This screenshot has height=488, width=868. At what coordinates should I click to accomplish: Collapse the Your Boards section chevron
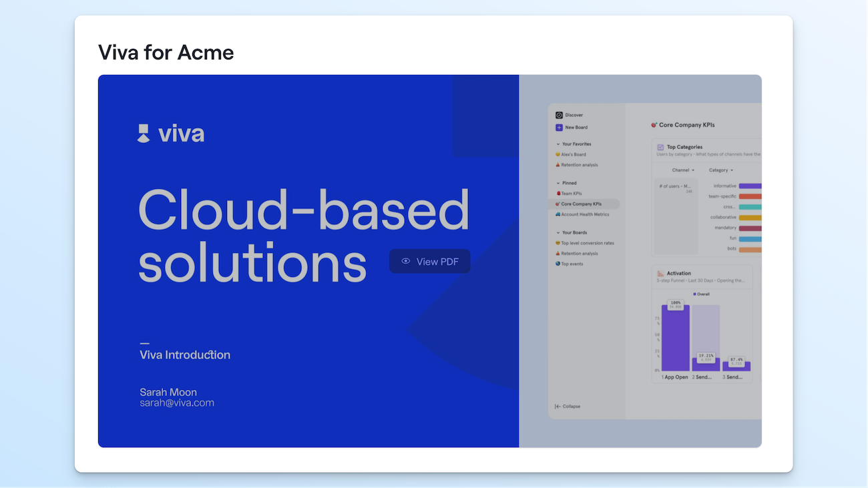(558, 233)
